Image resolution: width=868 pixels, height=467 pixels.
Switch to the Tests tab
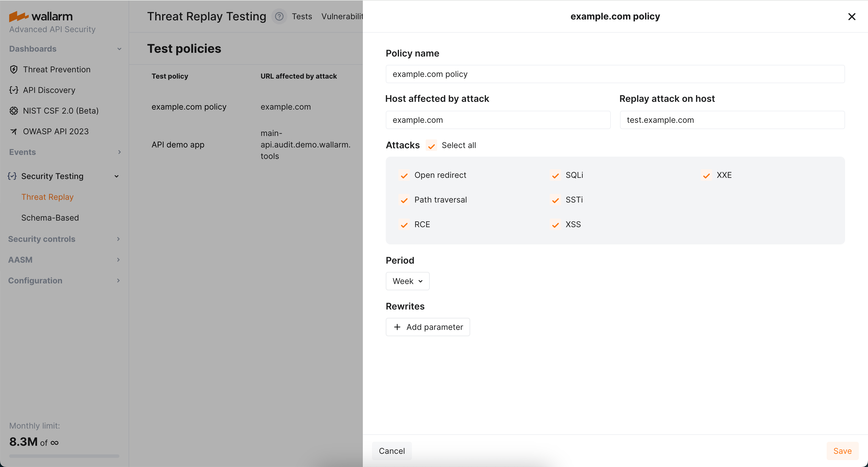[x=302, y=16]
